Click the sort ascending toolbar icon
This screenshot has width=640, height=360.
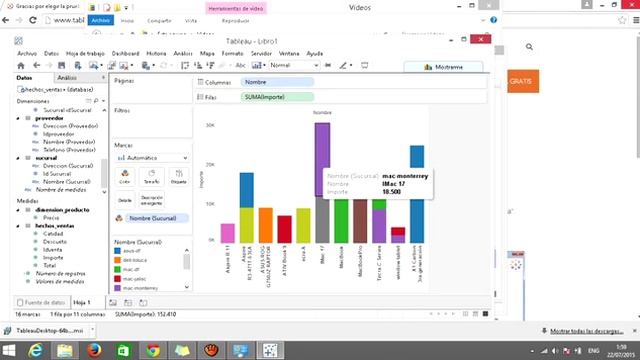coord(198,65)
